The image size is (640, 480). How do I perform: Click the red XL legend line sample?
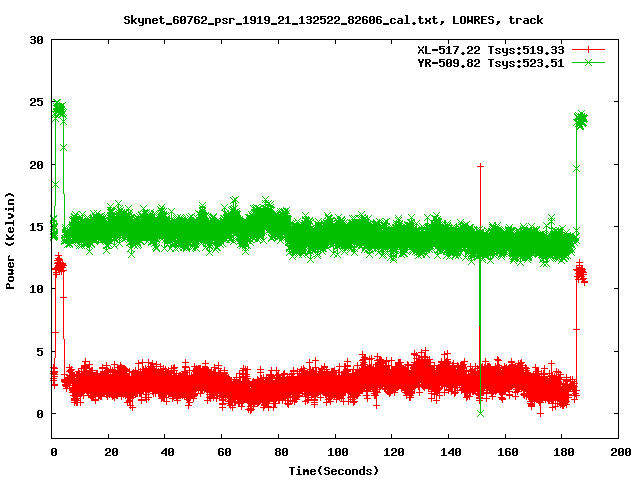click(588, 50)
